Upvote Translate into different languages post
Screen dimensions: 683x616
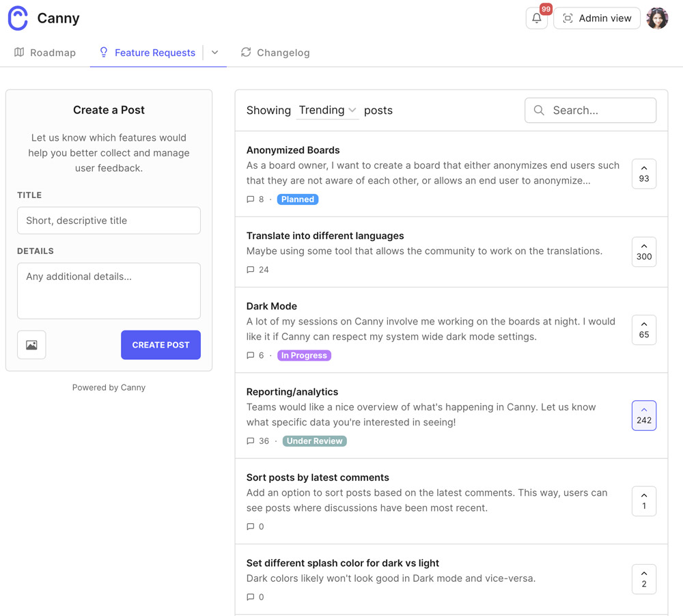[x=643, y=252]
